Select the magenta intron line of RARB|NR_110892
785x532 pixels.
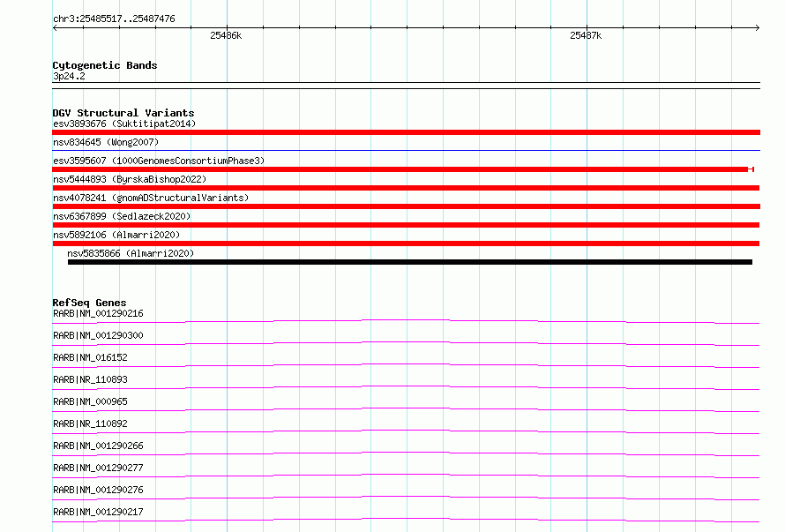coord(406,431)
